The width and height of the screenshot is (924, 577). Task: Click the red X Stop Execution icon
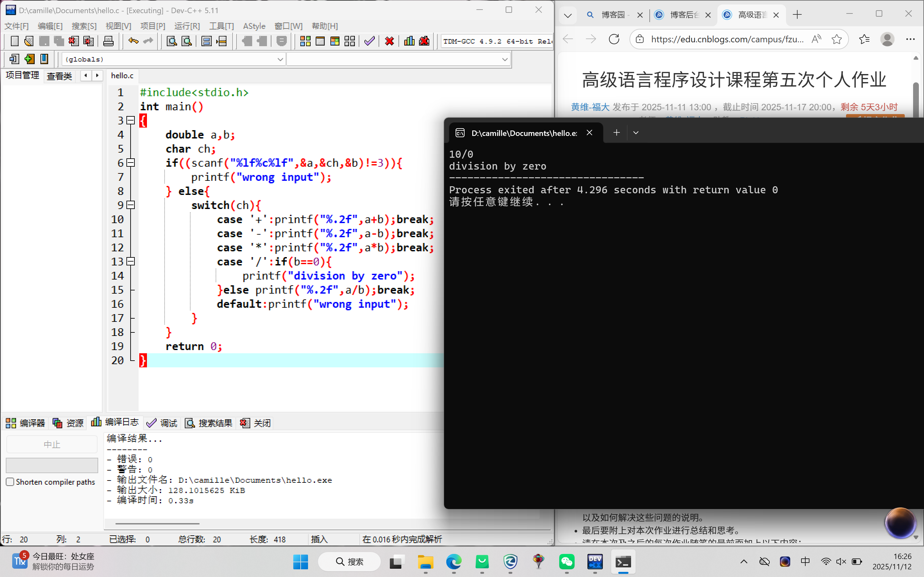tap(389, 41)
